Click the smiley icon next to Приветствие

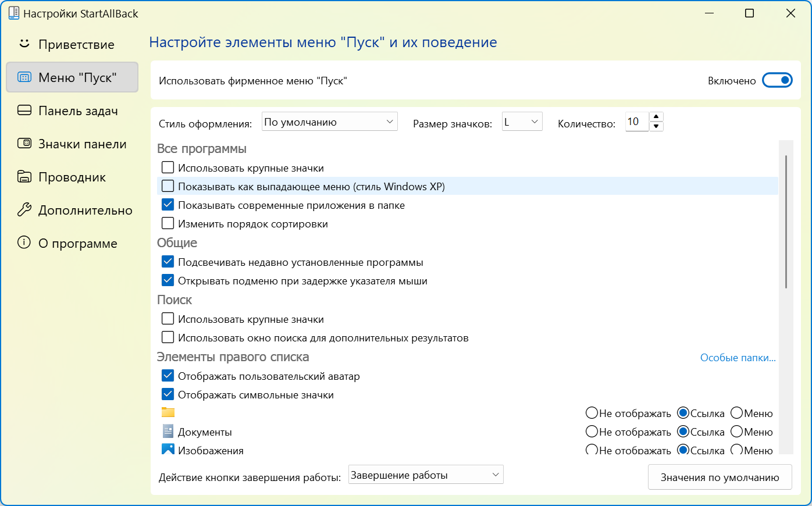click(x=24, y=44)
